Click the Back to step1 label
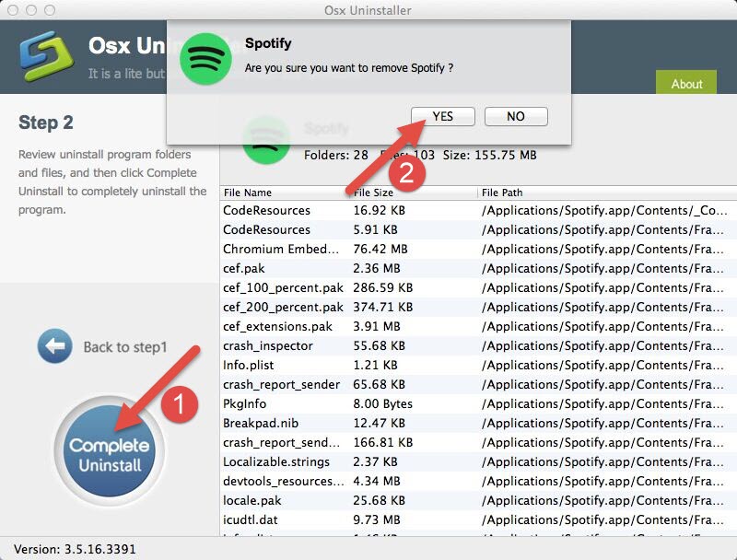Screen dimensions: 737x560 (125, 347)
